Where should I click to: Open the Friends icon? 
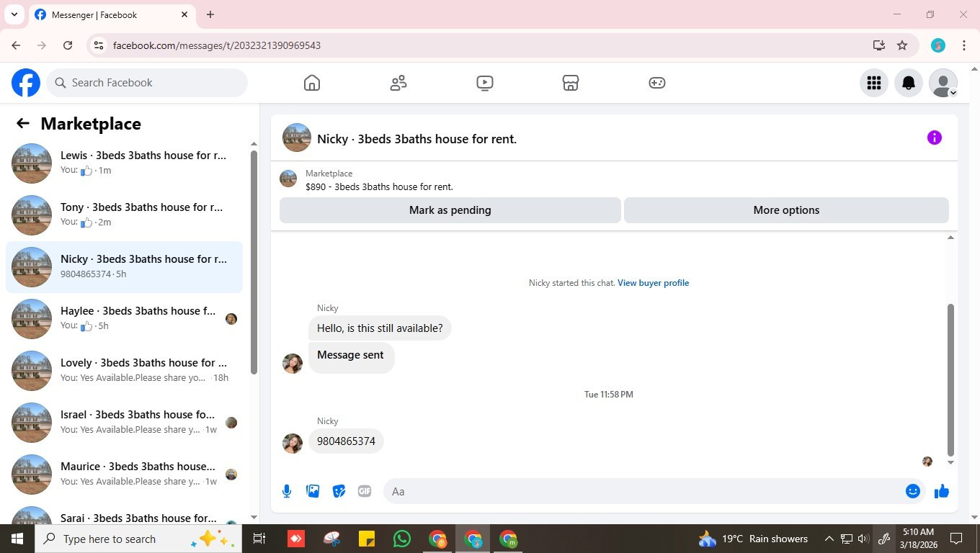pos(398,83)
